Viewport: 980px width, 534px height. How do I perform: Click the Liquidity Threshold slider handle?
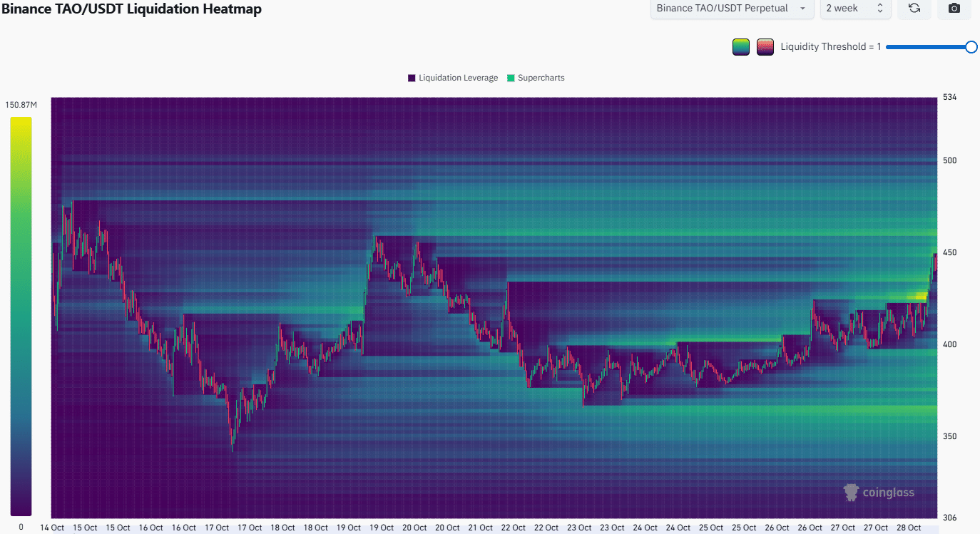[x=971, y=46]
